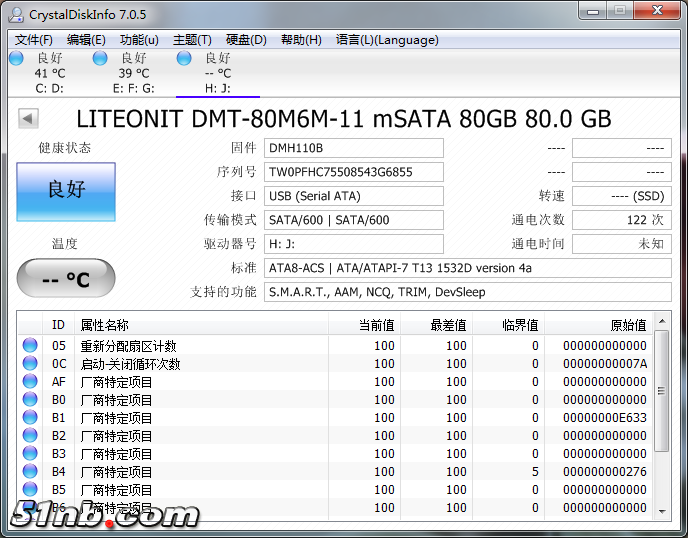Click the 传输模式 field SATA/600 | SATA/600
The width and height of the screenshot is (688, 538).
click(354, 220)
